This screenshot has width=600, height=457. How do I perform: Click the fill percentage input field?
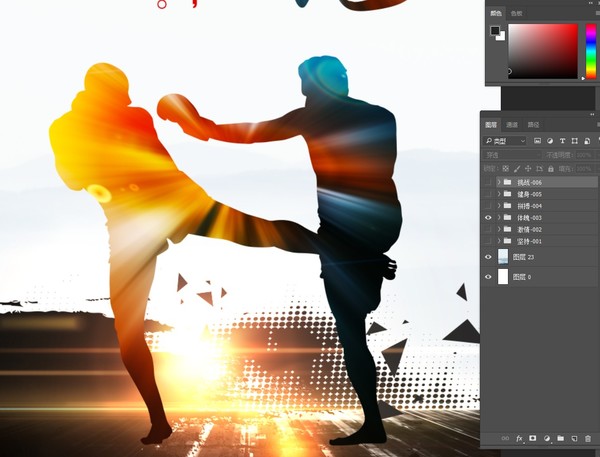tap(584, 168)
